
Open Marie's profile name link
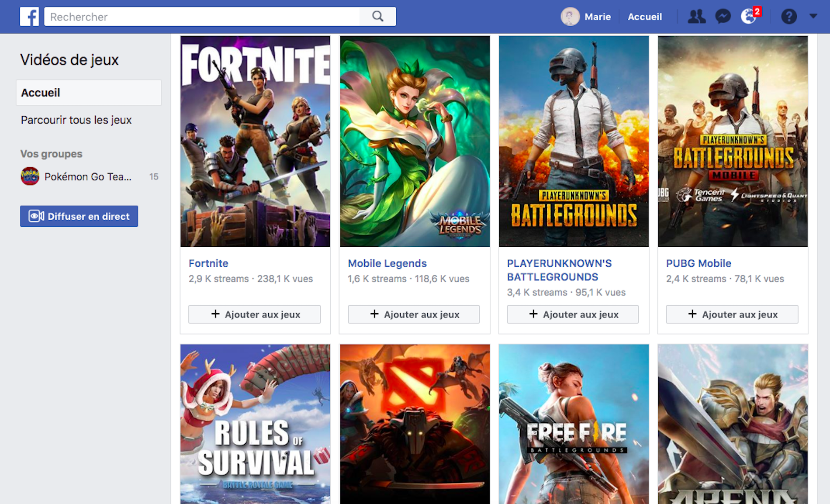tap(598, 17)
